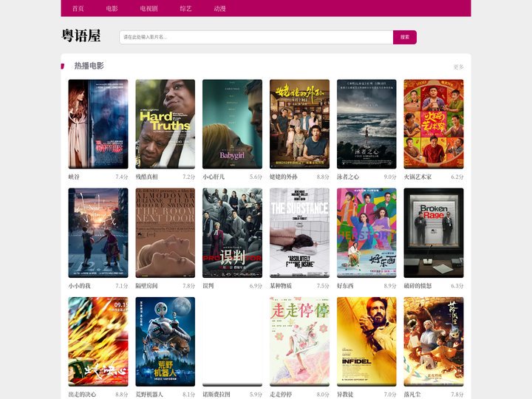Open the blank 诺斯费拉图 poster placeholder

coord(233,341)
